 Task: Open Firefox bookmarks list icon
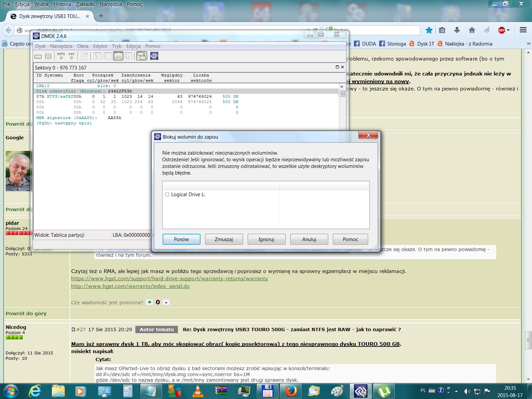(x=442, y=30)
